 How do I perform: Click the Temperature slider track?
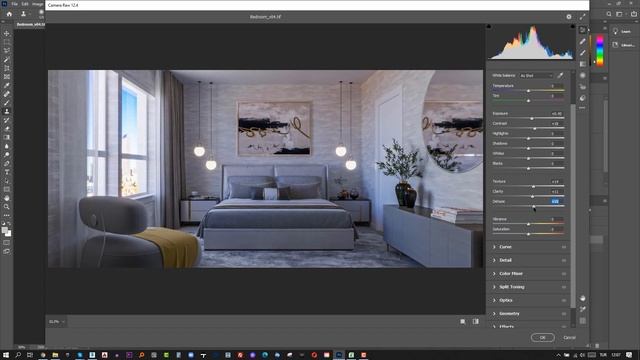528,91
